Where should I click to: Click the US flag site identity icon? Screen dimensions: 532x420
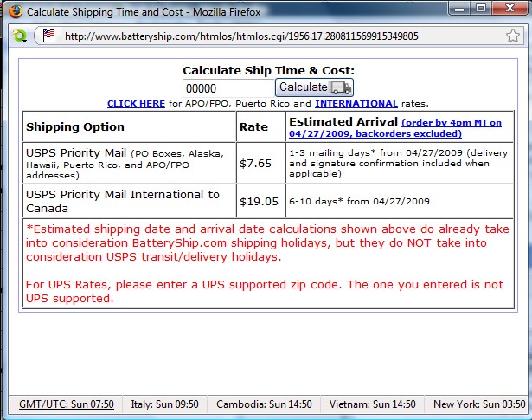48,36
